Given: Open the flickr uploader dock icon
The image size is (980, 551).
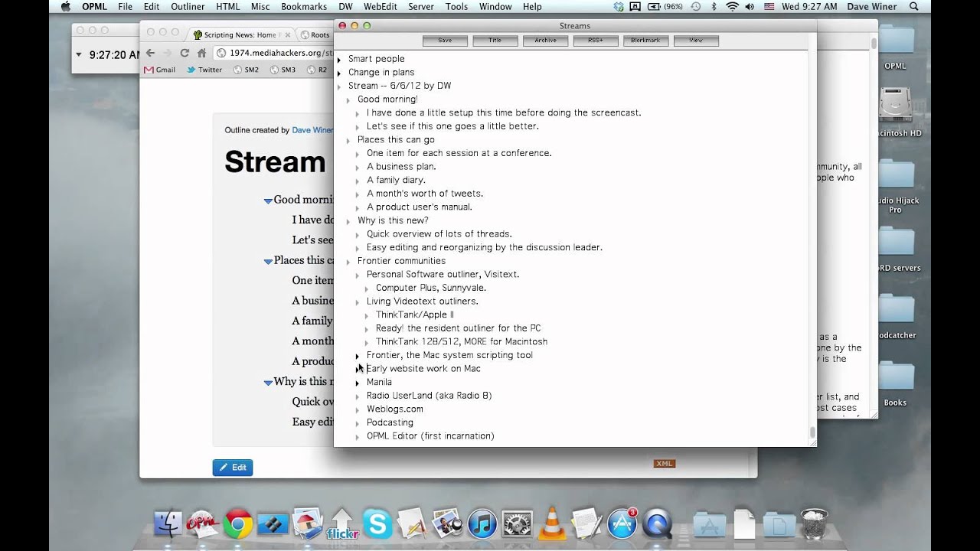Looking at the screenshot, I should coord(341,523).
